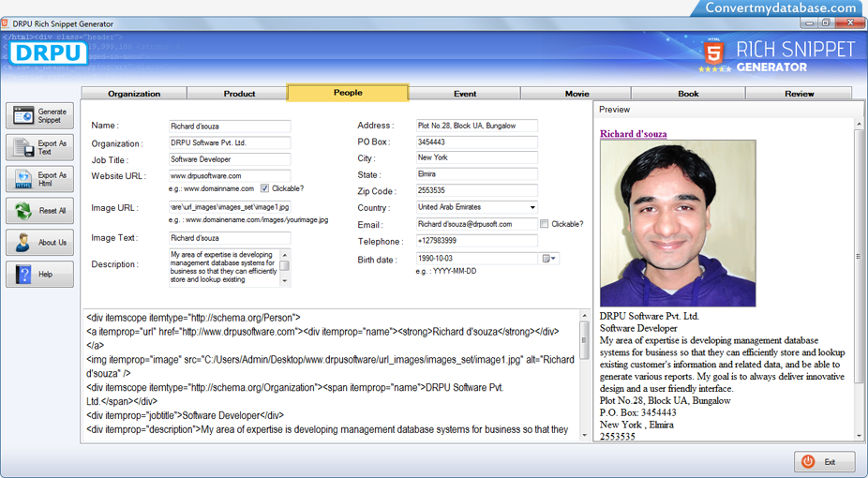Screen dimensions: 868x478
Task: Click the Organization input field
Action: point(229,142)
